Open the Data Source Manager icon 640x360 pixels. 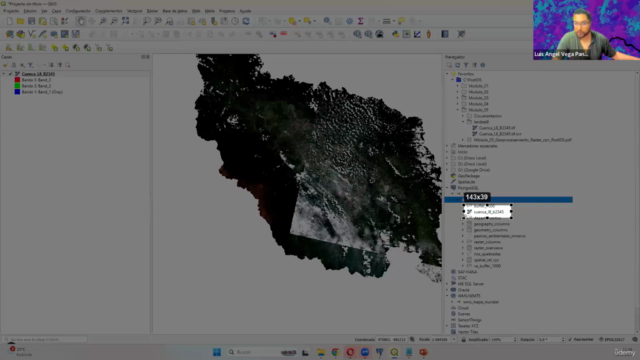coord(9,34)
